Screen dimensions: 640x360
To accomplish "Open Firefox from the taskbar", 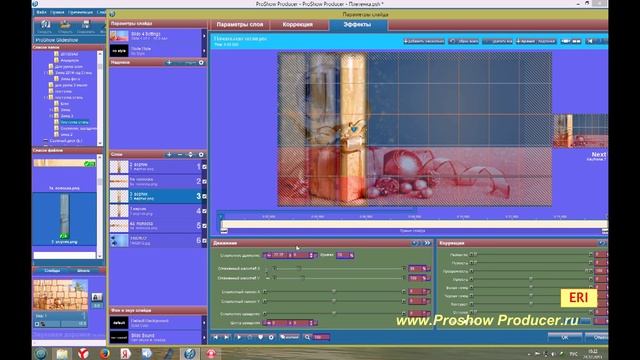I will [x=104, y=353].
